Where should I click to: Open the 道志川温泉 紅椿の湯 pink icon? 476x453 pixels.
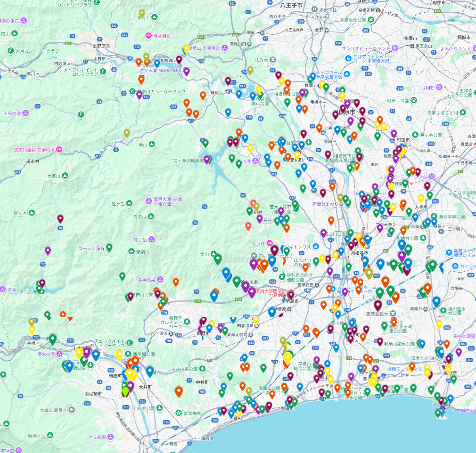59,150
